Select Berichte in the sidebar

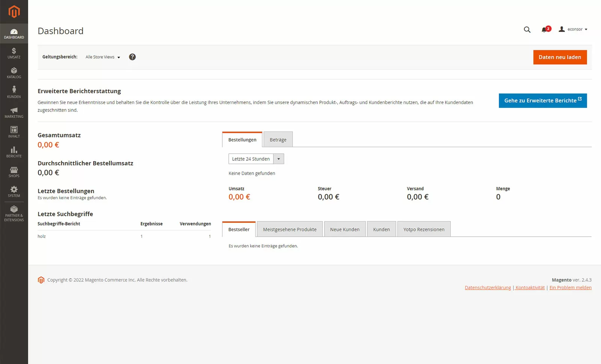(14, 152)
